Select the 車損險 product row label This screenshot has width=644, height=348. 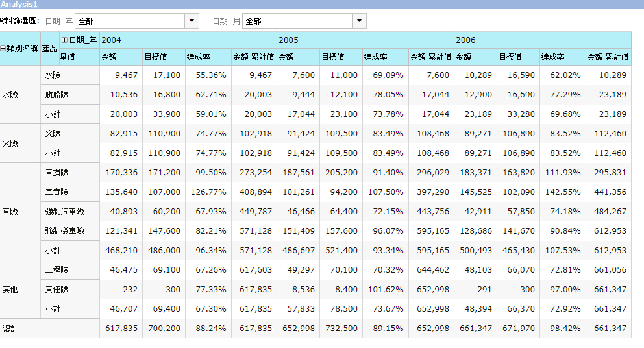coord(70,173)
